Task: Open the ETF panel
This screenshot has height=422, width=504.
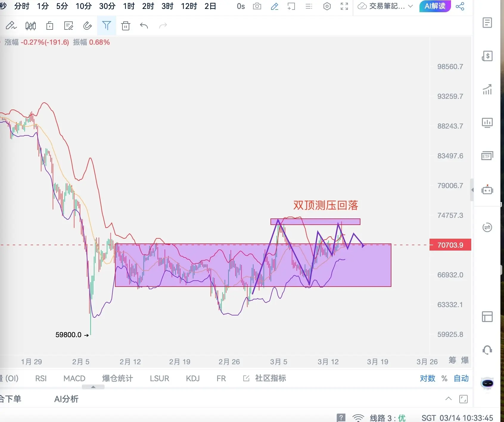Action: pos(487,156)
